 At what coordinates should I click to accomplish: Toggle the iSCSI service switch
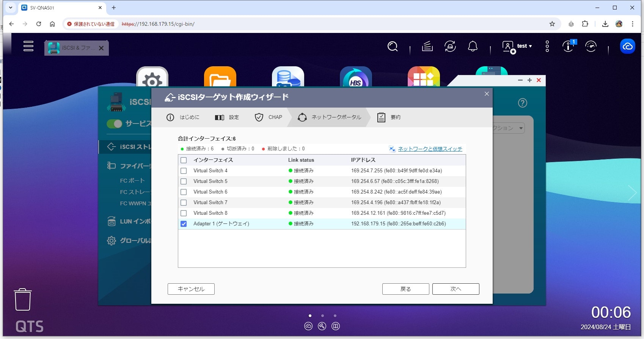[x=115, y=124]
